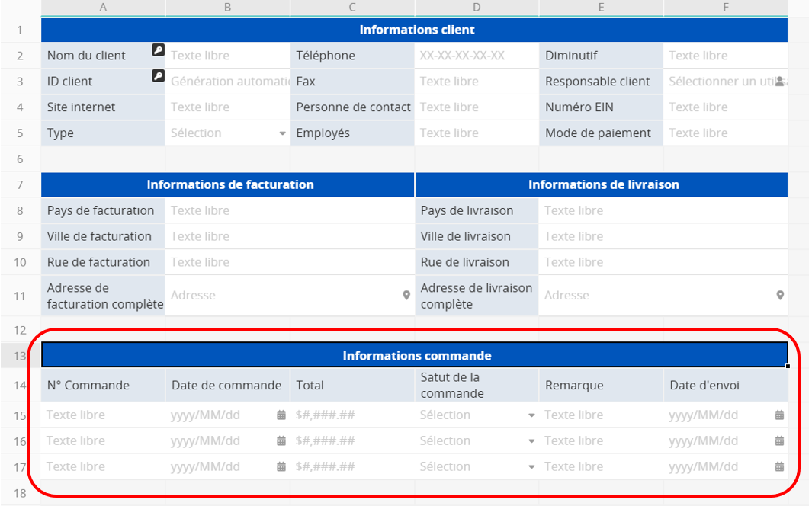Open calendar for Date de commande row 15
This screenshot has width=812, height=506.
click(x=281, y=415)
